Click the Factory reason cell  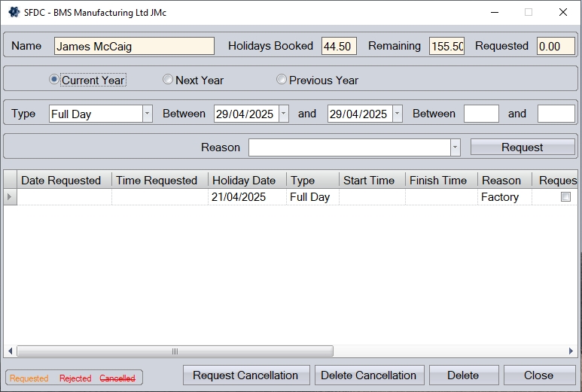coord(504,197)
